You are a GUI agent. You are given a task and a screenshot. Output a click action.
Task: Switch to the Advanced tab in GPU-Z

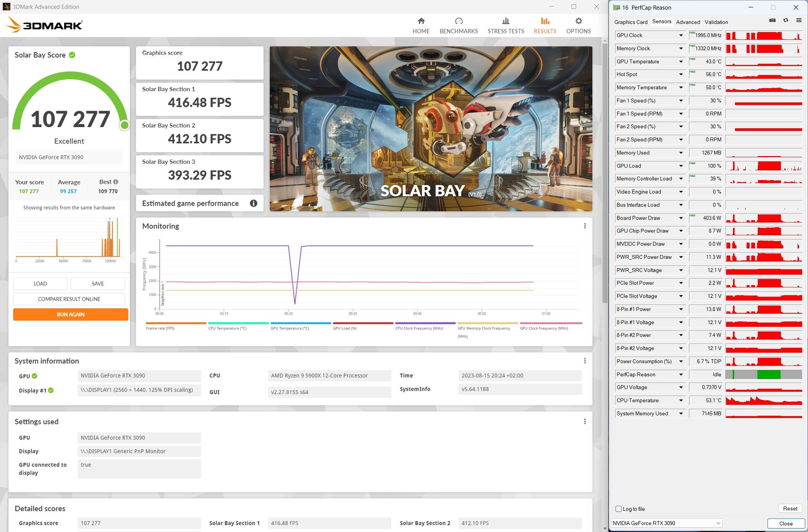[x=688, y=22]
